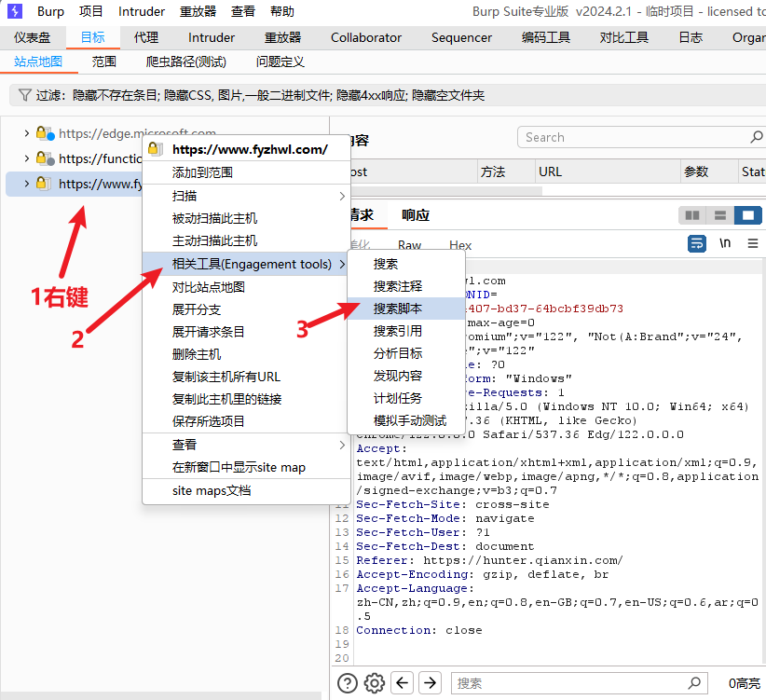Click the top Search input field
The image size is (766, 700).
point(636,137)
